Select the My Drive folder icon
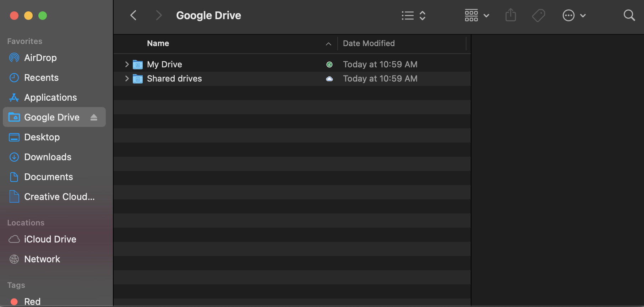Image resolution: width=644 pixels, height=307 pixels. pyautogui.click(x=138, y=65)
